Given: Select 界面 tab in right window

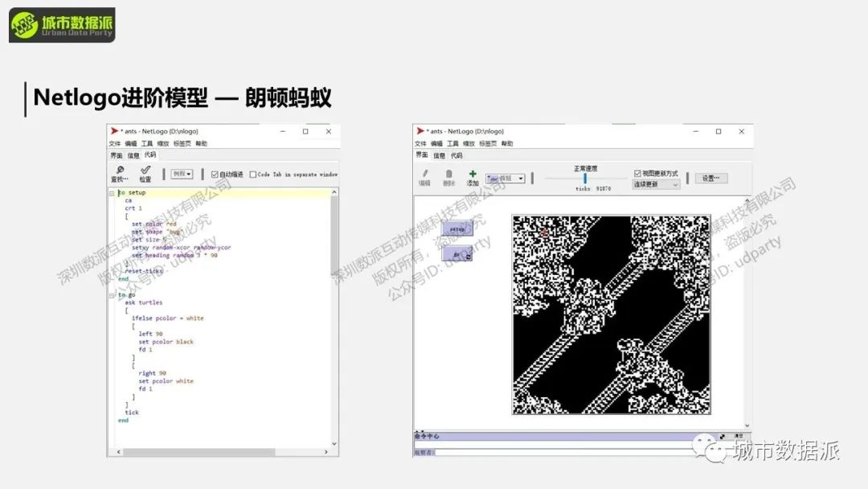Looking at the screenshot, I should [422, 155].
